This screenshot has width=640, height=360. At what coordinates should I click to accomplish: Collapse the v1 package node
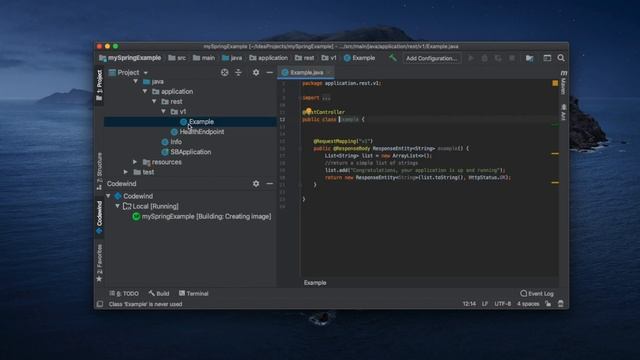(x=164, y=111)
